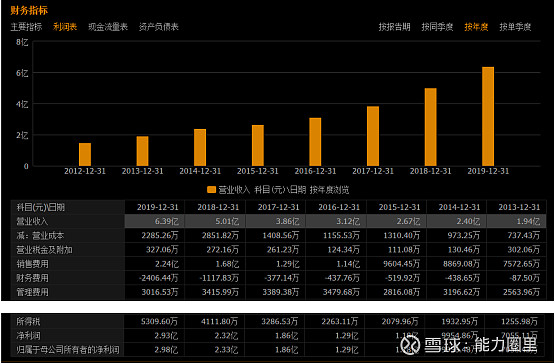Click the 营业收入 row label

coord(32,221)
